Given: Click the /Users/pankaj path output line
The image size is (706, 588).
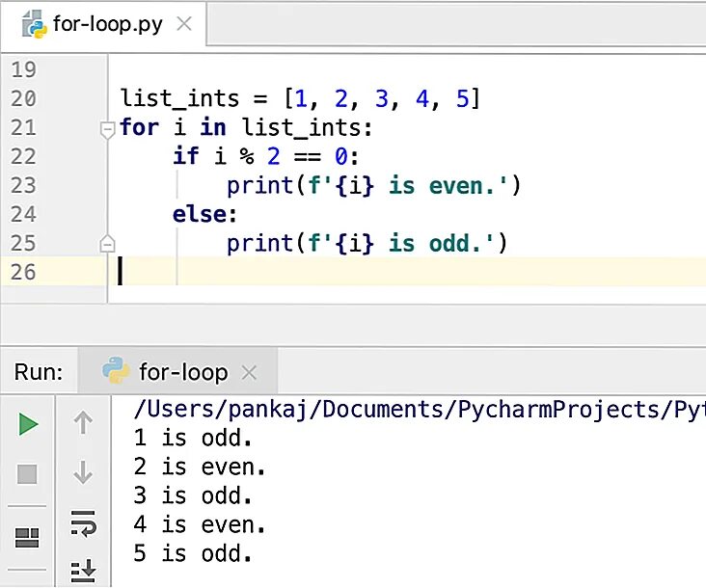Looking at the screenshot, I should (x=420, y=410).
